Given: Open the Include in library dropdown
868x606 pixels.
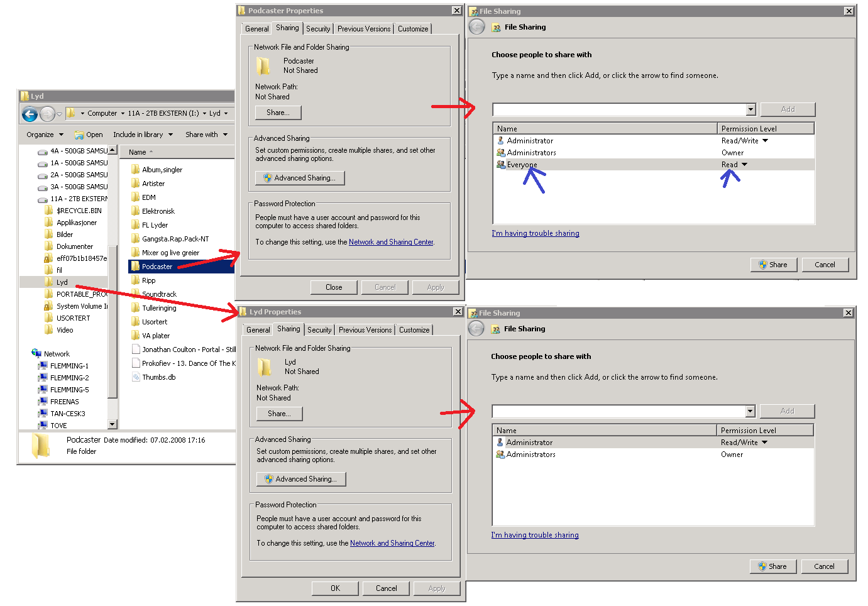Looking at the screenshot, I should point(143,135).
